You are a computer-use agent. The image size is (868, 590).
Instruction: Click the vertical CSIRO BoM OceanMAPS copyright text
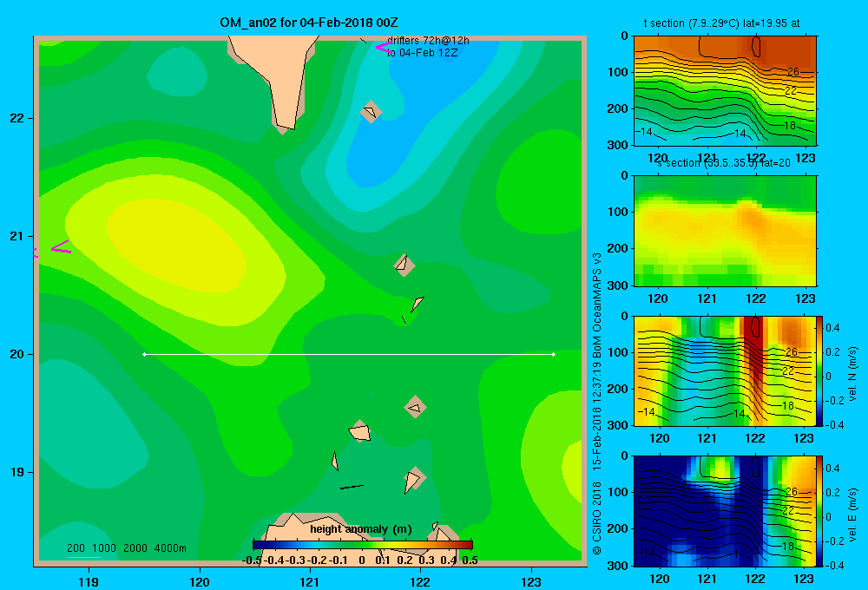click(597, 403)
